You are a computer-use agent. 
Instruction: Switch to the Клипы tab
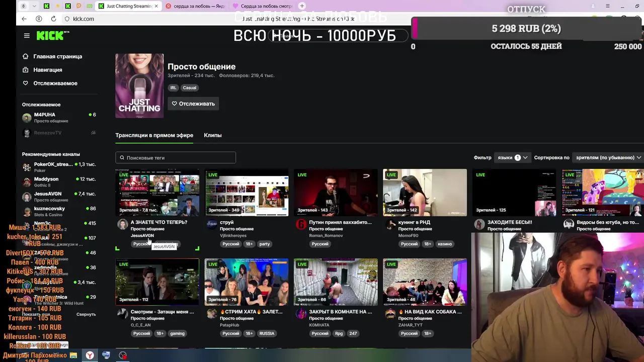click(213, 135)
